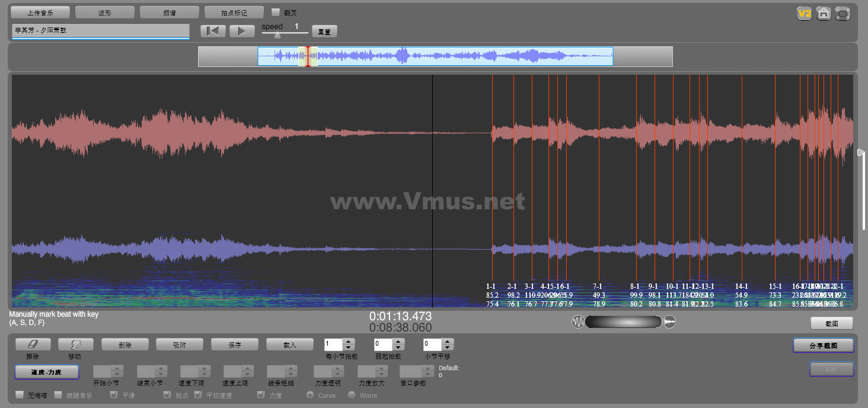Image resolution: width=868 pixels, height=408 pixels.
Task: Enable the 翻页 page-flip checkbox
Action: 276,12
